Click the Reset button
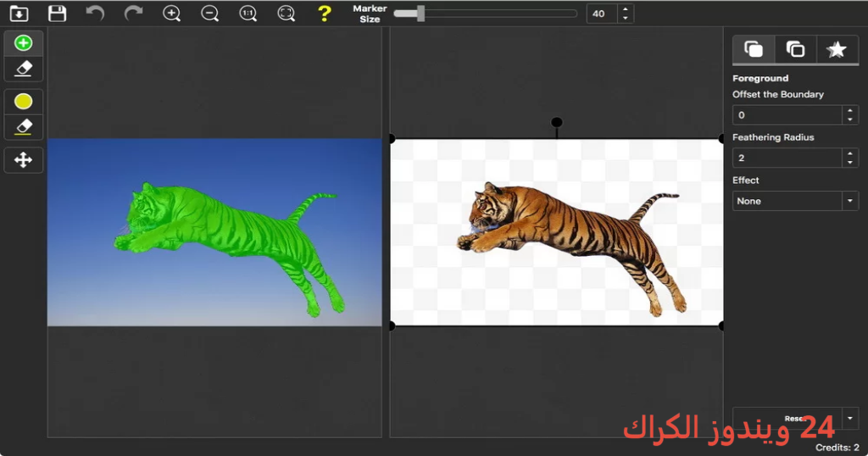This screenshot has width=868, height=456. [787, 419]
